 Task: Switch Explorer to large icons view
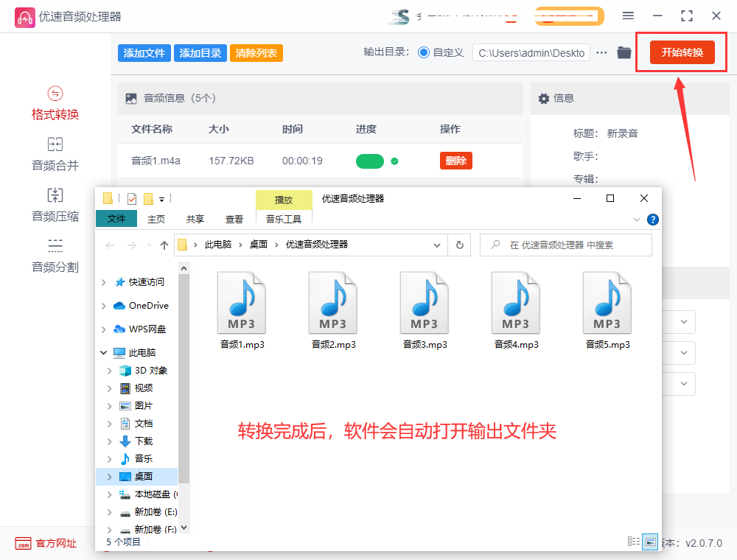click(651, 542)
